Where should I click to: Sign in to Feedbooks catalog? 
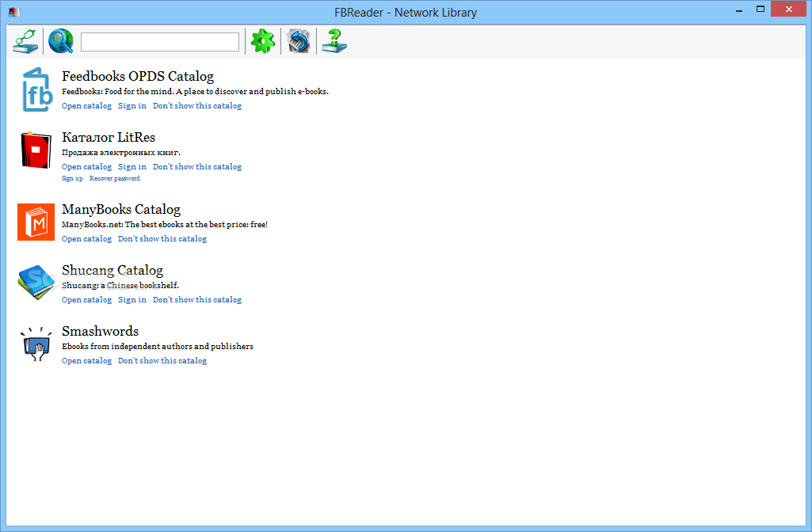click(132, 105)
